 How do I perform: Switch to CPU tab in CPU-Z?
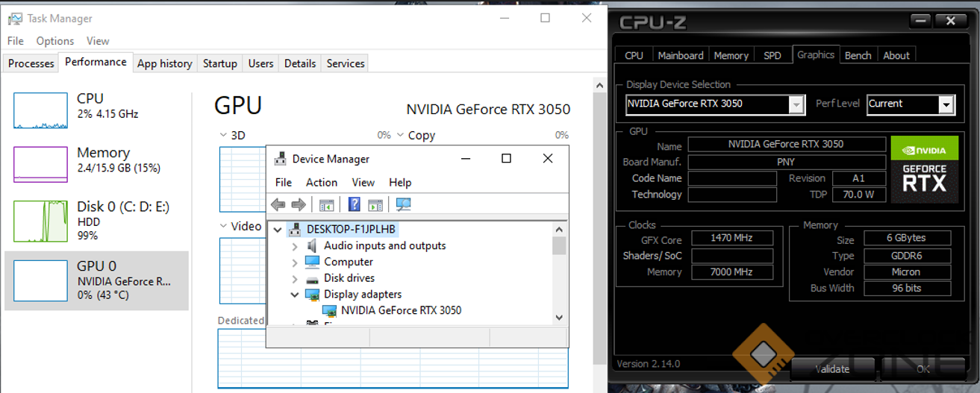pyautogui.click(x=634, y=55)
